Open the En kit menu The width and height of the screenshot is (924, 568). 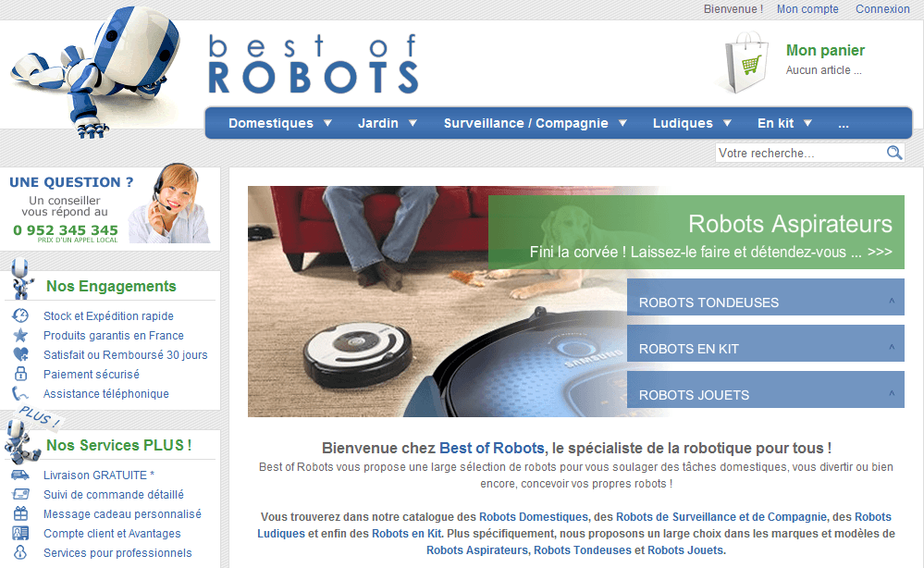(x=775, y=123)
